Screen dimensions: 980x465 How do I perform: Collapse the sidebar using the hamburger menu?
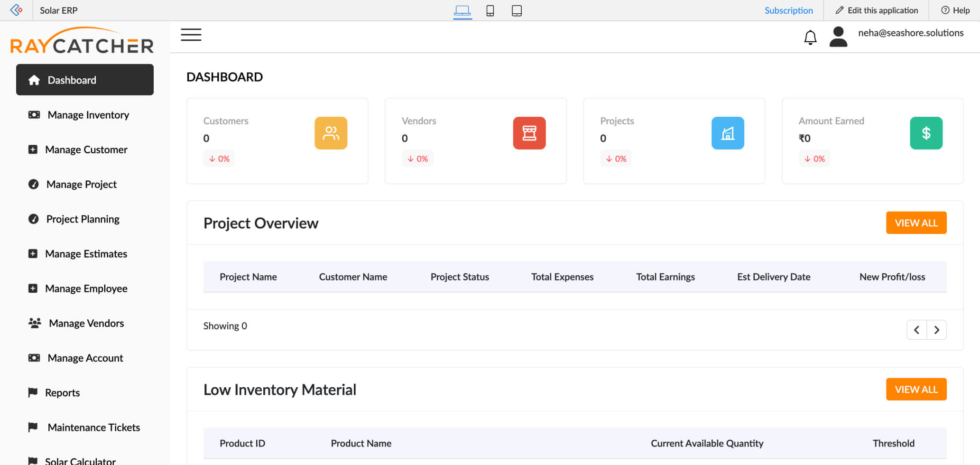[x=191, y=35]
